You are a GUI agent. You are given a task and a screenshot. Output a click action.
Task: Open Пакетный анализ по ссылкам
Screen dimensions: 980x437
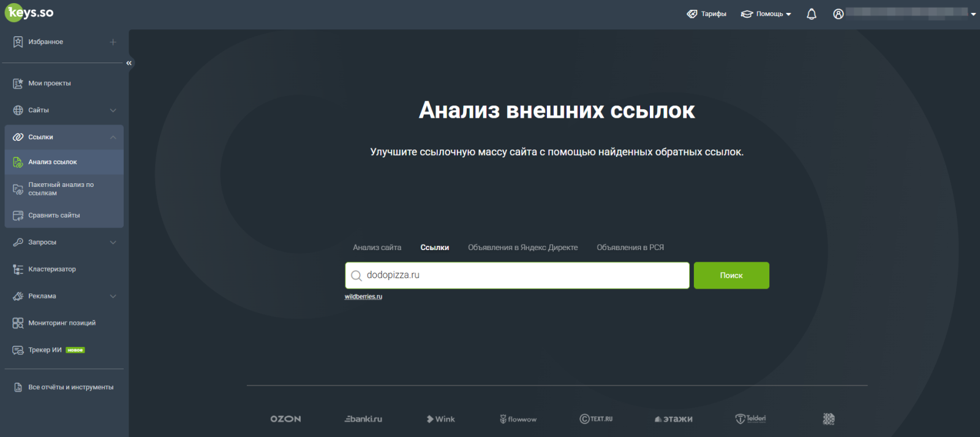point(64,189)
